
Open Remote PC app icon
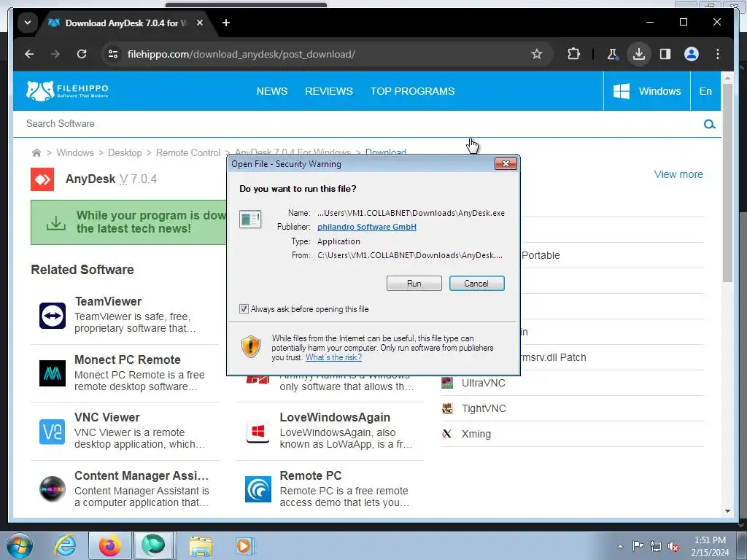[258, 489]
